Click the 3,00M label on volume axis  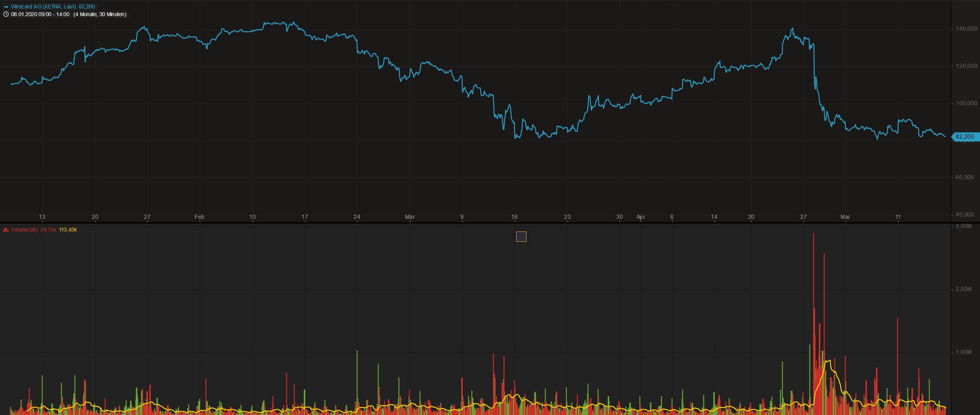(x=963, y=226)
